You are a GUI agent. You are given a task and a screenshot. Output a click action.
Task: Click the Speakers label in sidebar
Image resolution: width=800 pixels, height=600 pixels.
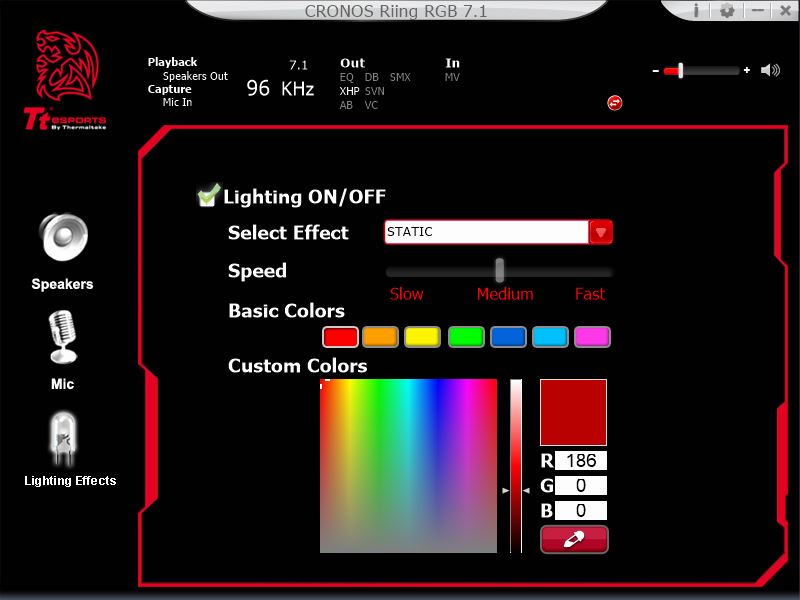coord(62,284)
